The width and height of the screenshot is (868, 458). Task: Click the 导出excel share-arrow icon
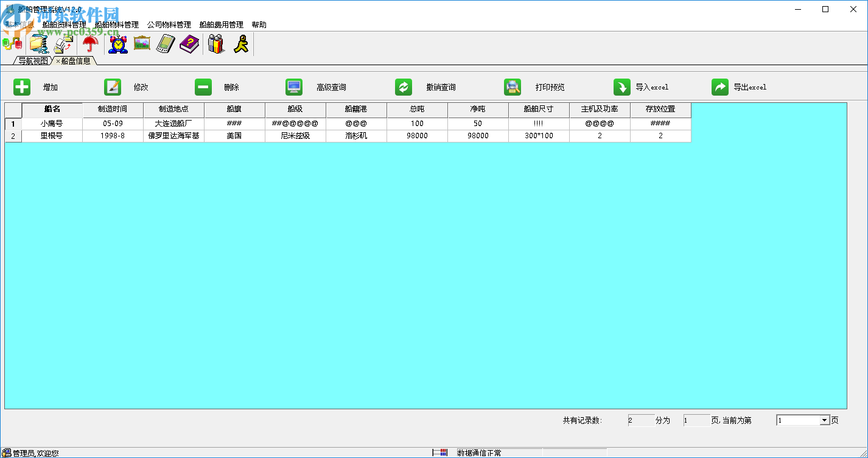[x=720, y=87]
